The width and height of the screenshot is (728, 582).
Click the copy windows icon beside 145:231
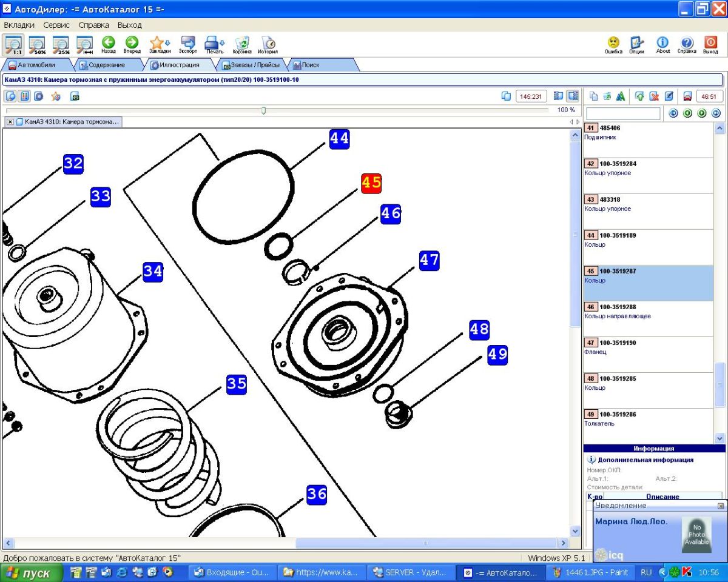506,96
